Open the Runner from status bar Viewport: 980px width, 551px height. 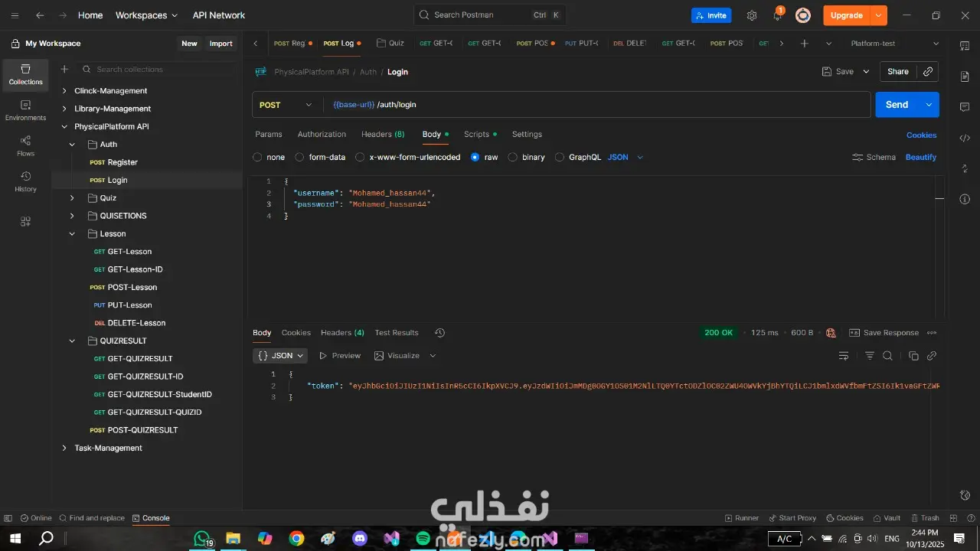741,518
